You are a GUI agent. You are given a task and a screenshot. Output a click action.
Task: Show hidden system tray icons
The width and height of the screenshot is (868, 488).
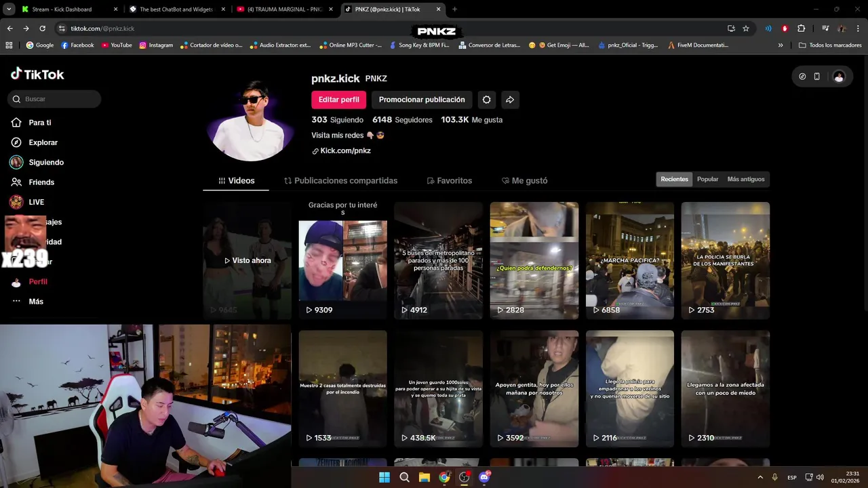(759, 477)
